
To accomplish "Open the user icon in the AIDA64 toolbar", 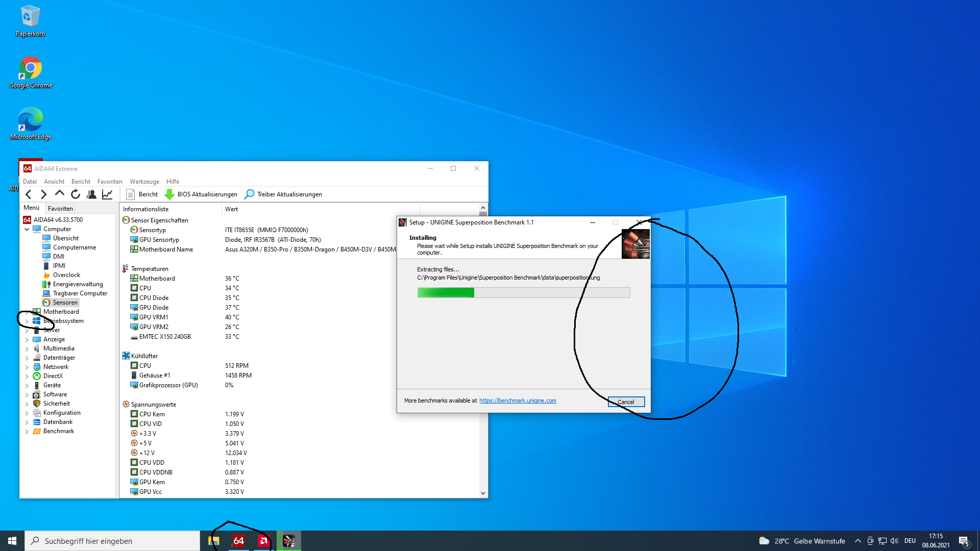I will tap(91, 194).
